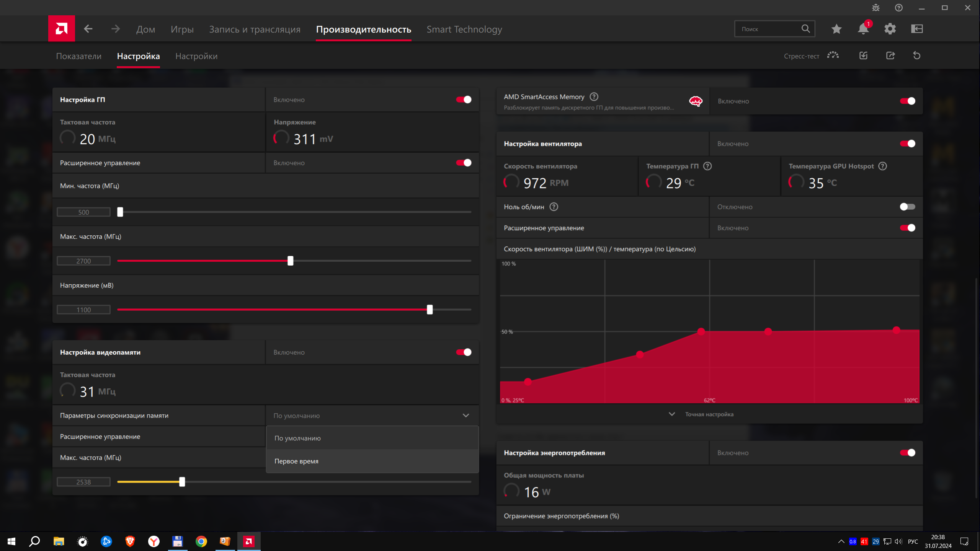Click the Напряжение (мВ) slider handle
980x551 pixels.
tap(430, 310)
